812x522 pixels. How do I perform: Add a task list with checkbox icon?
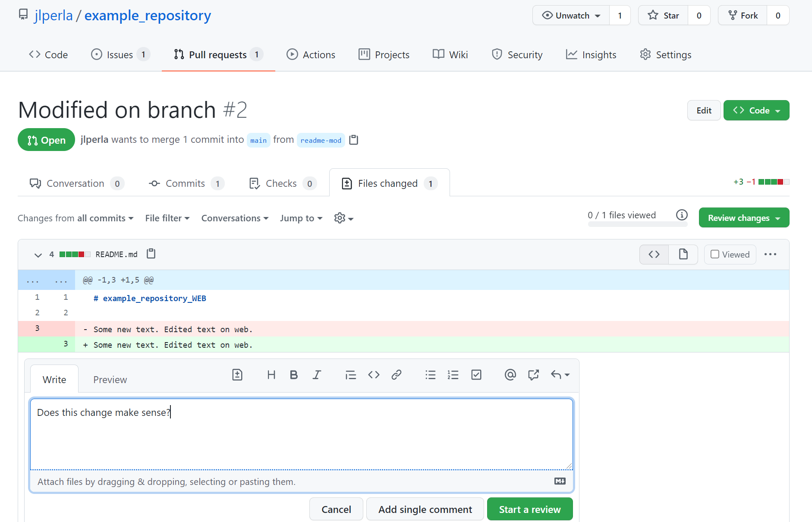[x=476, y=375]
